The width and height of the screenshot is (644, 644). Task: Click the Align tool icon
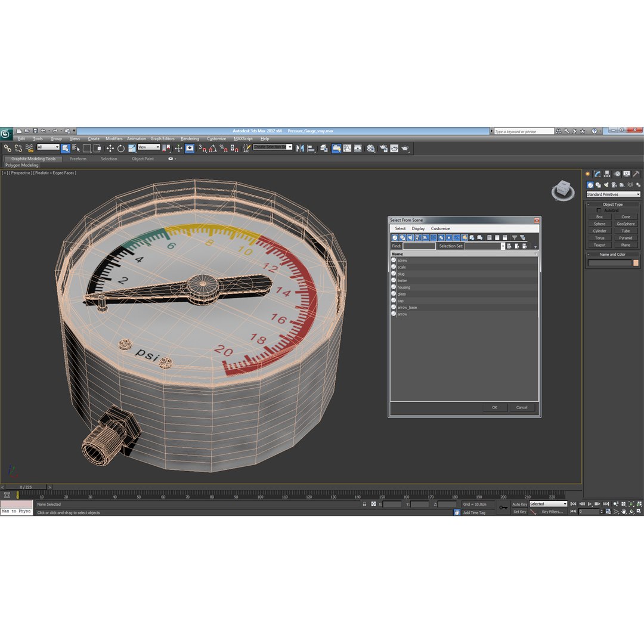[311, 148]
